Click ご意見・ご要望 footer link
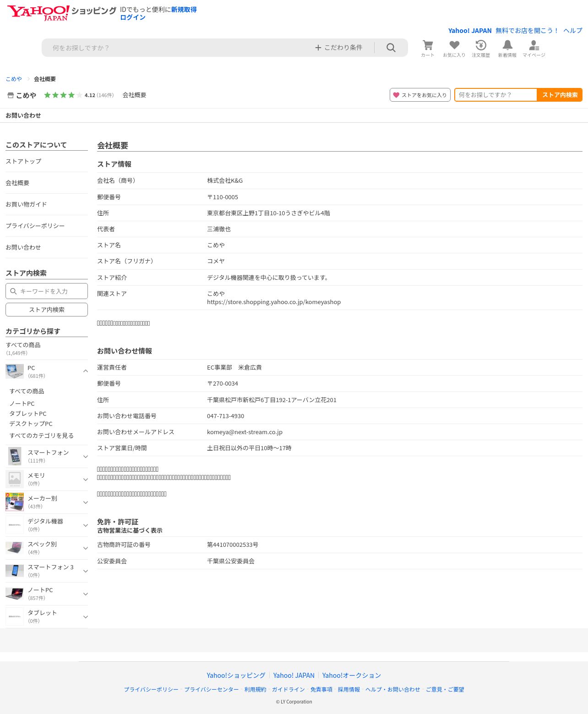The width and height of the screenshot is (588, 714). click(x=445, y=689)
